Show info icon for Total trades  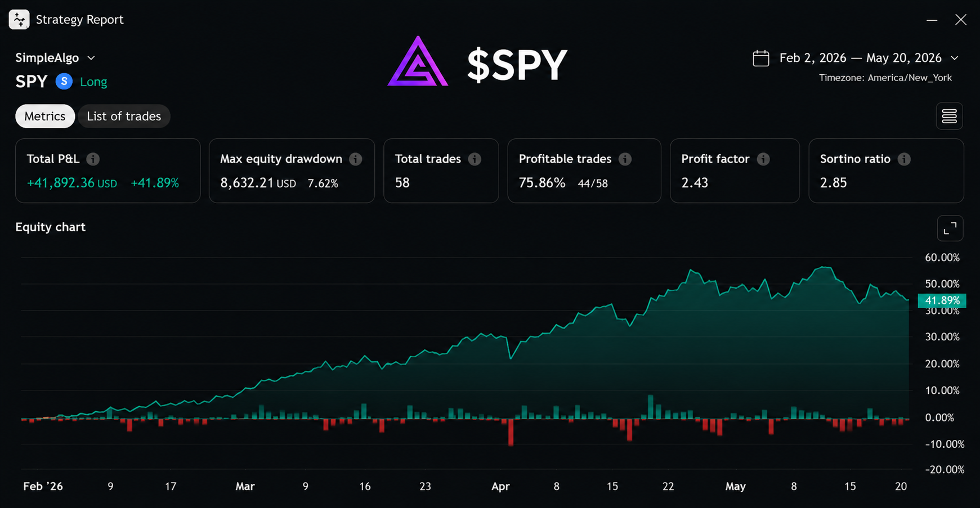click(475, 159)
